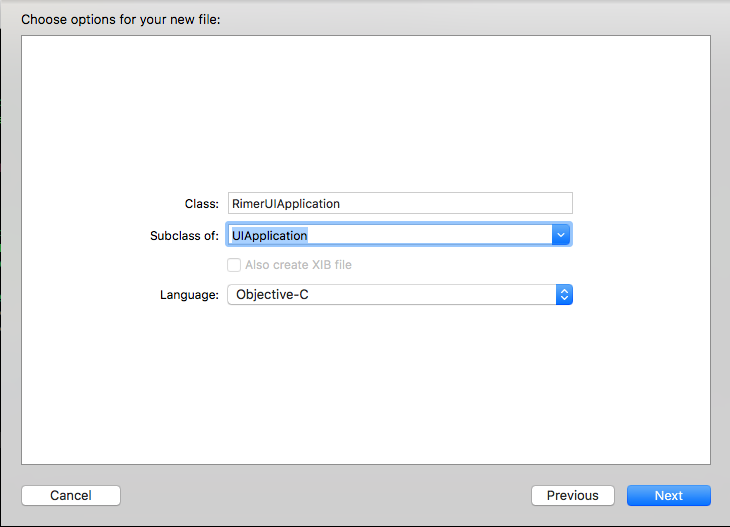730x527 pixels.
Task: Expand the Subclass of dropdown arrow
Action: (x=561, y=235)
